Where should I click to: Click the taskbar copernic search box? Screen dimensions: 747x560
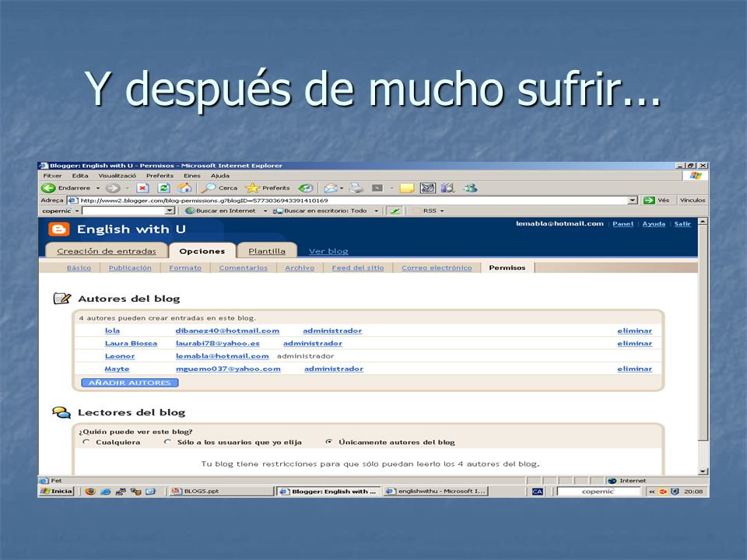click(x=598, y=492)
